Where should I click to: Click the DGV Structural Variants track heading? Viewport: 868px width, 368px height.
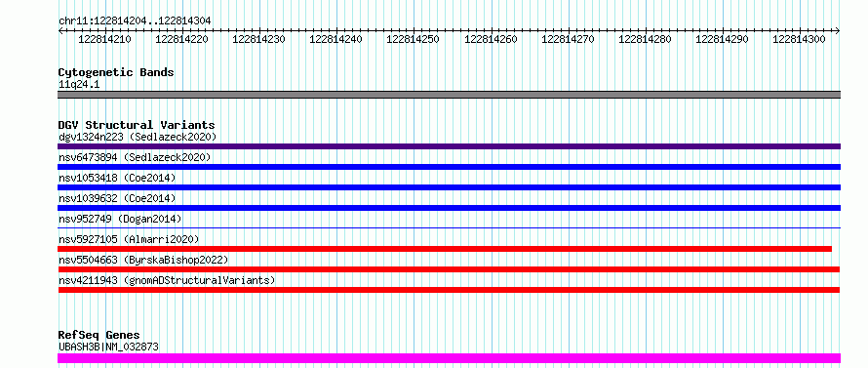pos(137,125)
